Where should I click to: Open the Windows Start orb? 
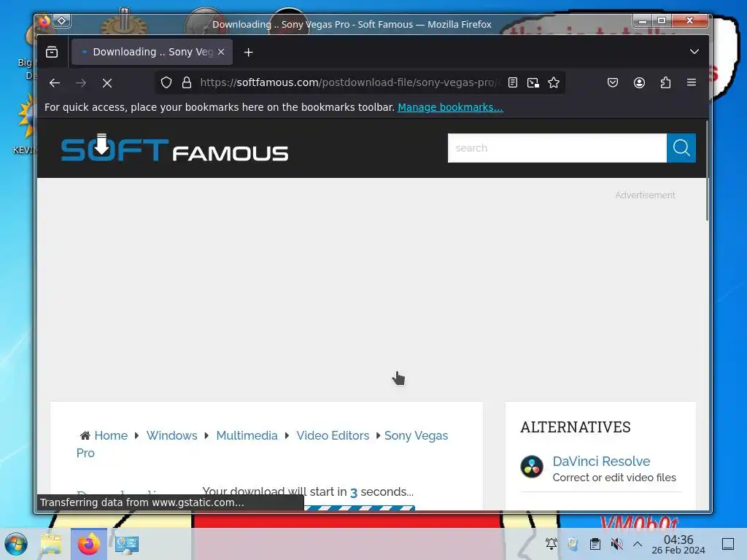click(x=16, y=544)
